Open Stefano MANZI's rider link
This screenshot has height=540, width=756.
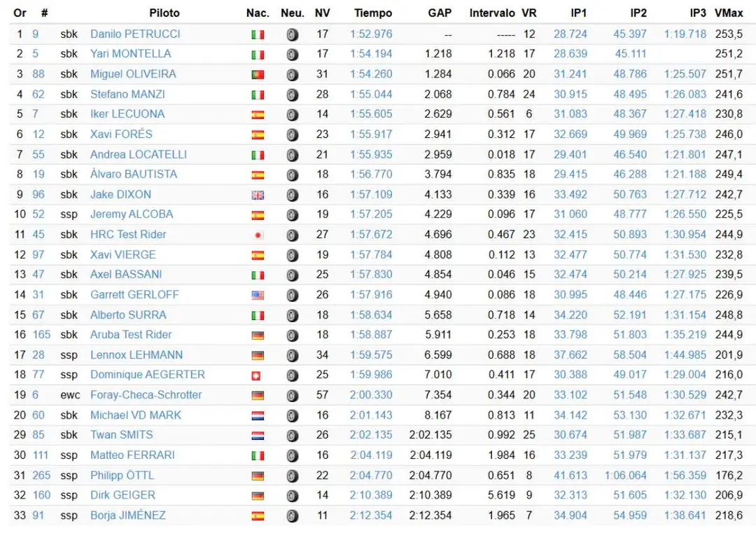128,94
